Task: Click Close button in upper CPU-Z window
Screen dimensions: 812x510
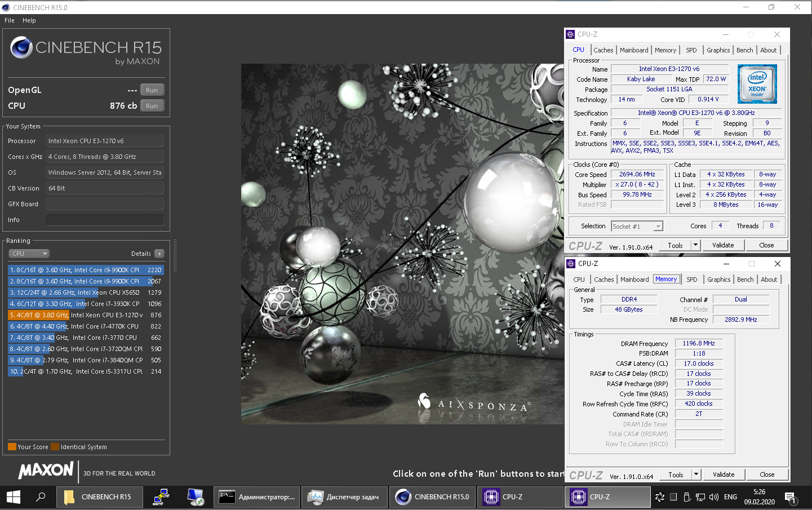Action: (766, 245)
